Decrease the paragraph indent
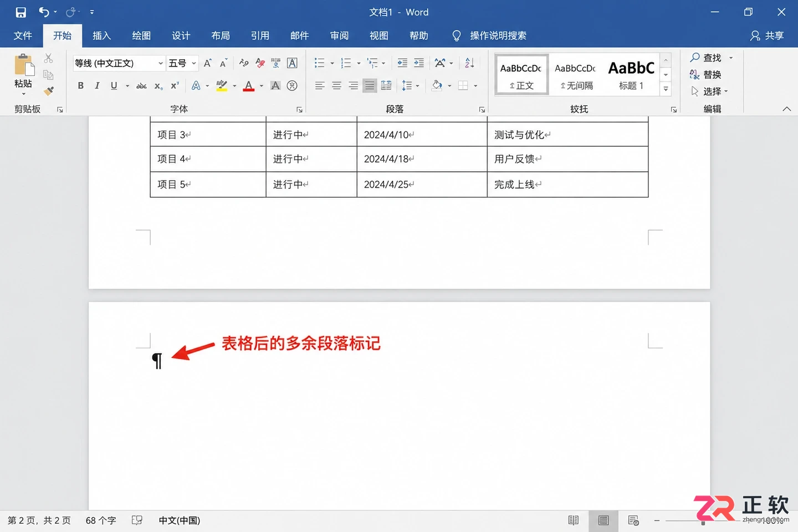This screenshot has height=532, width=798. (402, 63)
